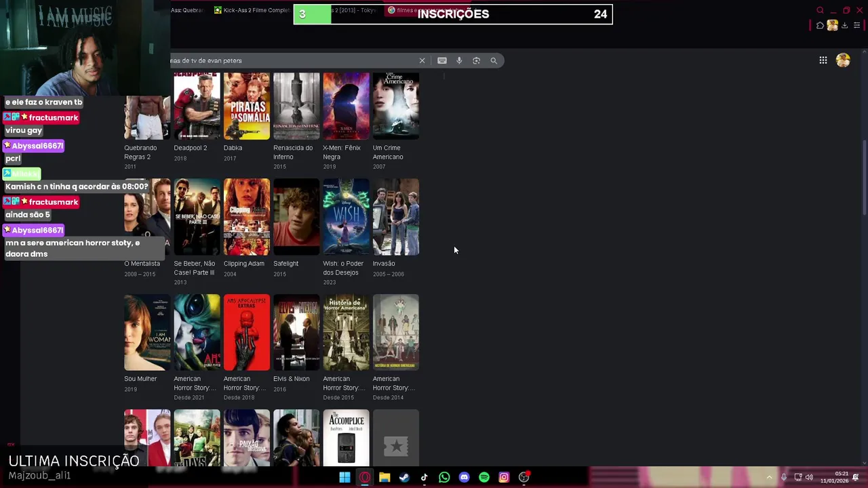Open the Renascida do Inferno poster

pos(296,106)
